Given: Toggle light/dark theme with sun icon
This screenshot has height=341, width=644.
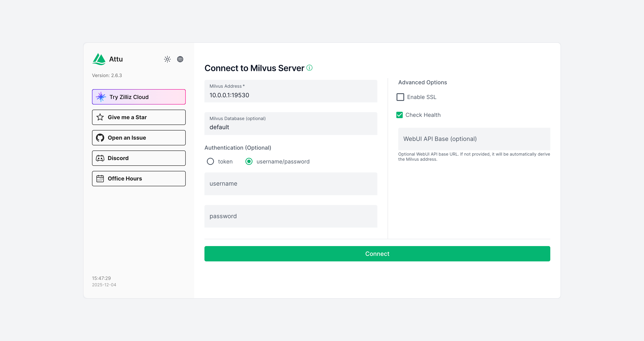Looking at the screenshot, I should click(x=167, y=59).
